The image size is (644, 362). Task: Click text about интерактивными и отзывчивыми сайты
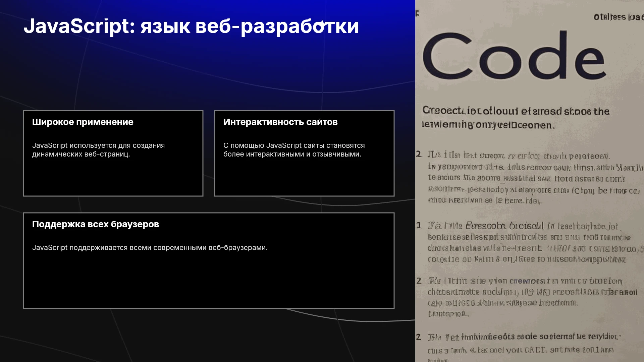click(x=294, y=150)
